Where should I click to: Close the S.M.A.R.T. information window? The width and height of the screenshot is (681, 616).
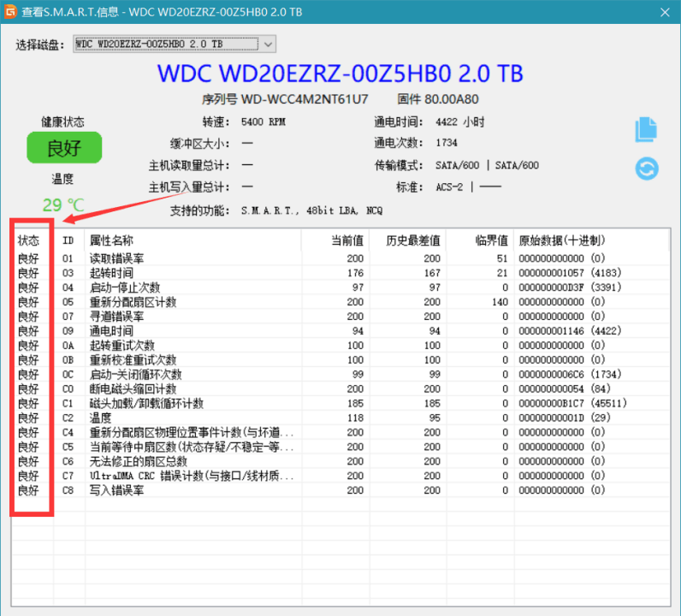pyautogui.click(x=665, y=12)
